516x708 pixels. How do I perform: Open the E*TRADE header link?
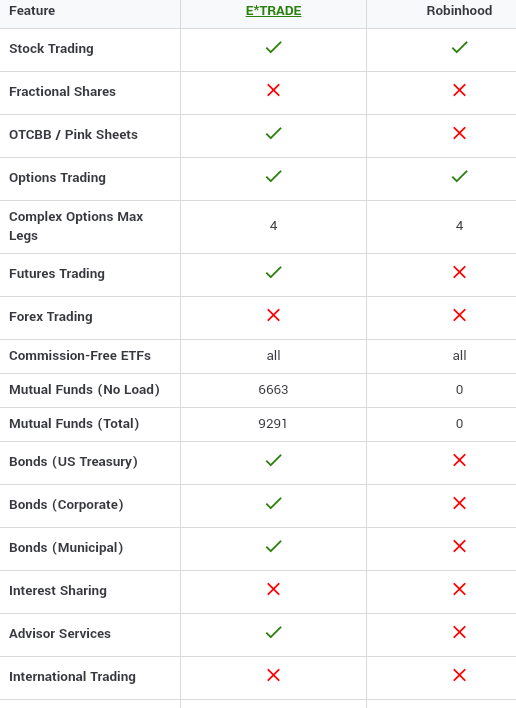coord(273,10)
